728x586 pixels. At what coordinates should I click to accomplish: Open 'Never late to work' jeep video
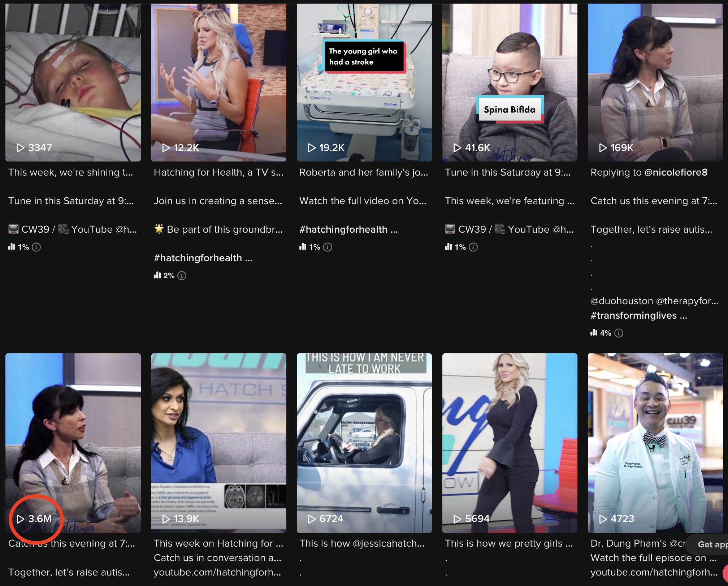(x=364, y=443)
